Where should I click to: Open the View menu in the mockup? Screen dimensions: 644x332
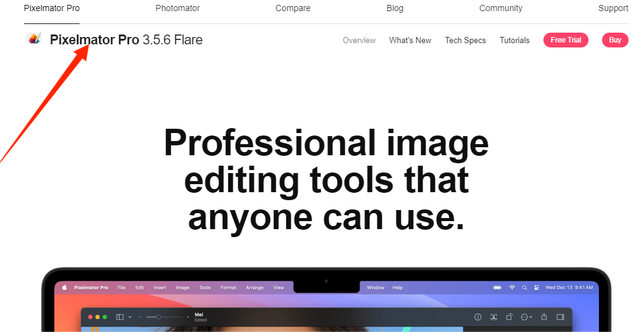[278, 288]
